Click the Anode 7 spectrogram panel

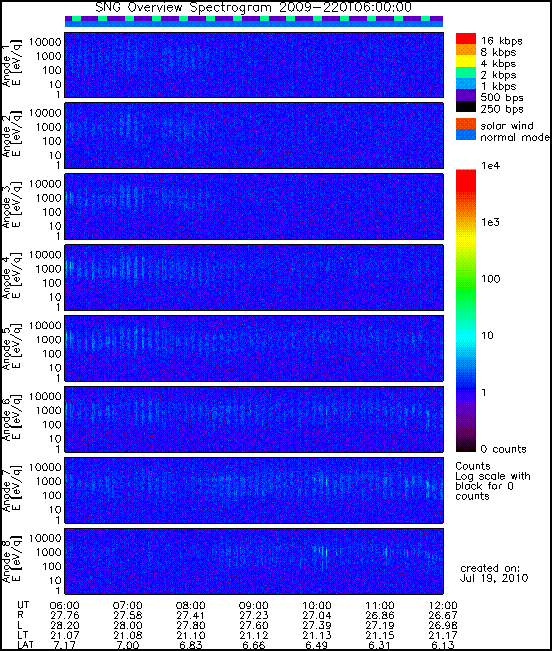[x=254, y=490]
